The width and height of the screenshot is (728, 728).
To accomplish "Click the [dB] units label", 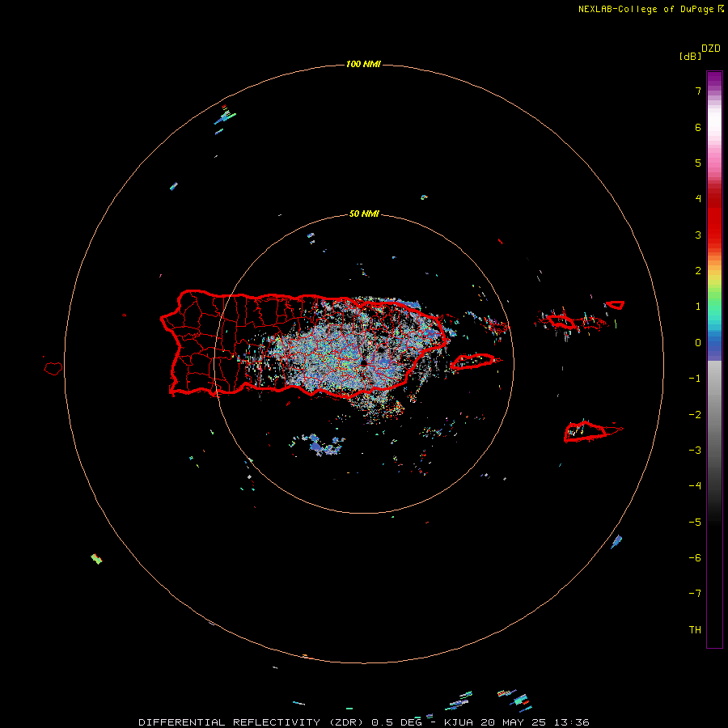I will coord(690,56).
